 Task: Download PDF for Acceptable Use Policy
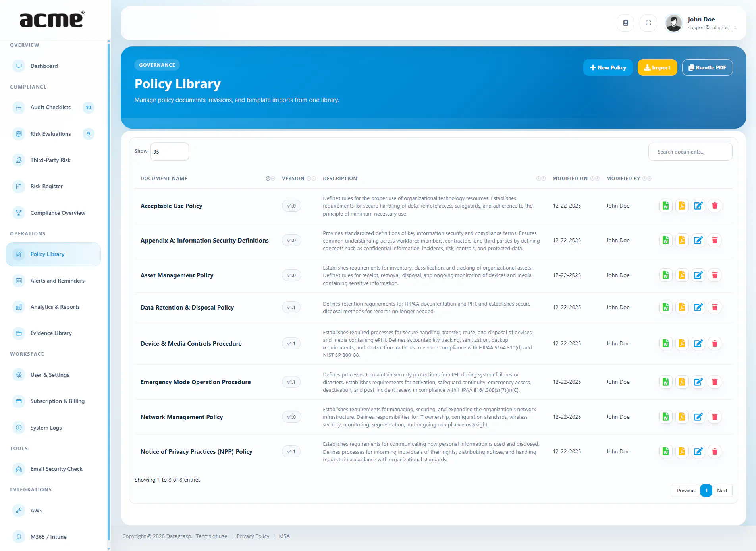point(682,206)
